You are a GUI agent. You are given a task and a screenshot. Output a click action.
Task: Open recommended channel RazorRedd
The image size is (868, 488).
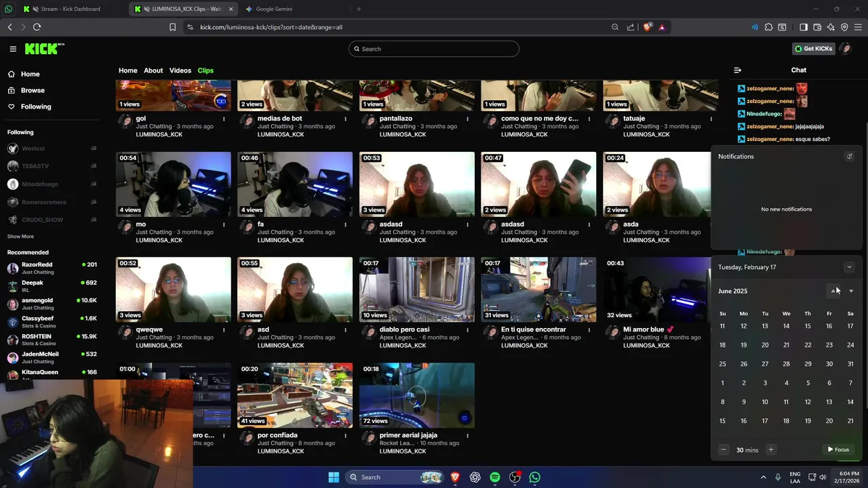(52, 268)
